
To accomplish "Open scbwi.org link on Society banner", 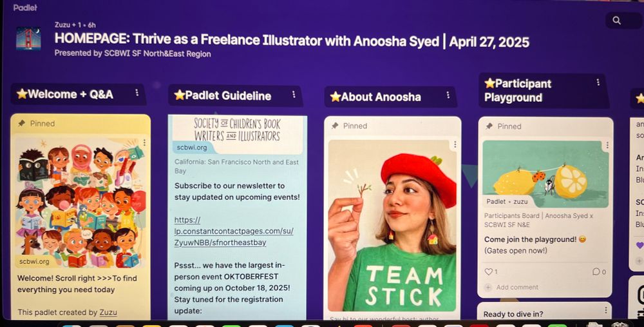I will pyautogui.click(x=192, y=147).
